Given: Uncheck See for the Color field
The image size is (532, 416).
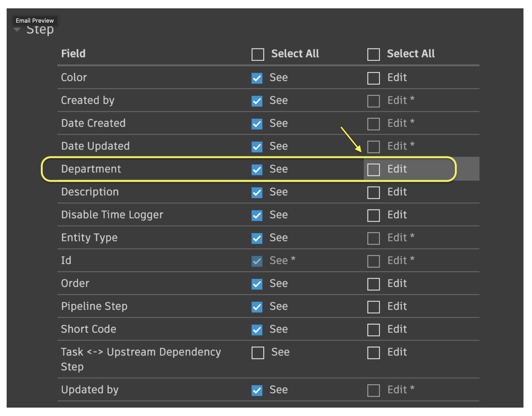Looking at the screenshot, I should (257, 78).
